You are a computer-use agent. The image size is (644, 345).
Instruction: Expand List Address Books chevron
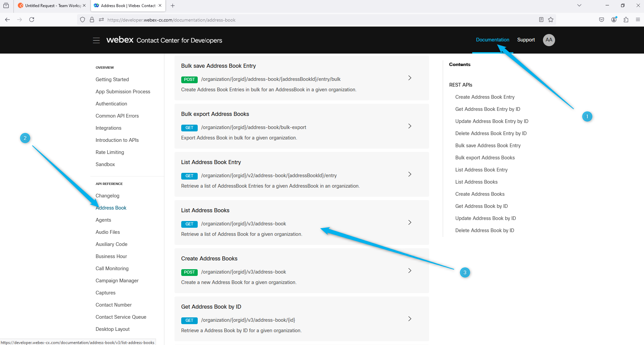(410, 222)
